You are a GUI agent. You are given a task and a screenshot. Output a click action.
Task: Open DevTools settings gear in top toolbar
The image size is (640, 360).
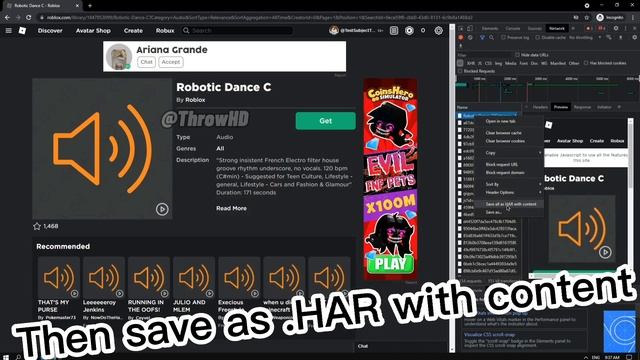point(616,28)
